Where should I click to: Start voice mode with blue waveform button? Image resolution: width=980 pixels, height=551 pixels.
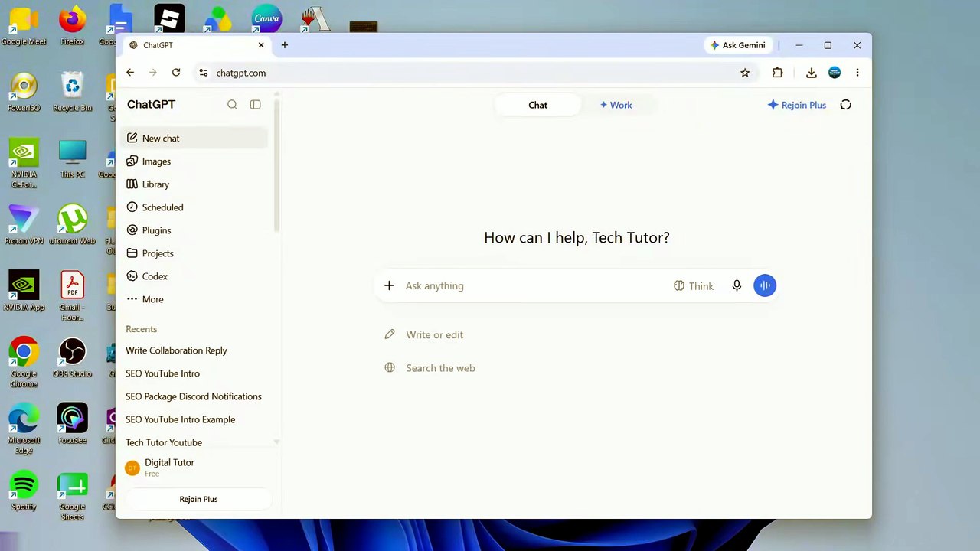765,285
